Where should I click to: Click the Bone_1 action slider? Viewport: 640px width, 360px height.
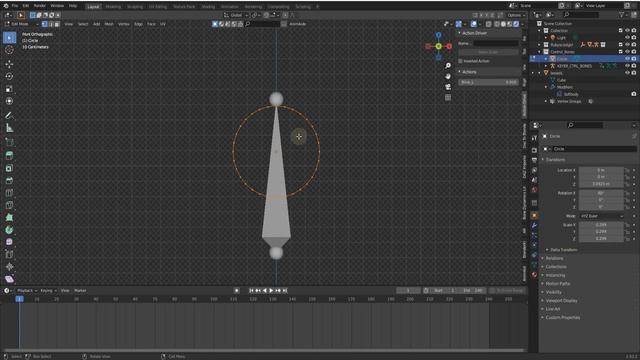pyautogui.click(x=489, y=82)
